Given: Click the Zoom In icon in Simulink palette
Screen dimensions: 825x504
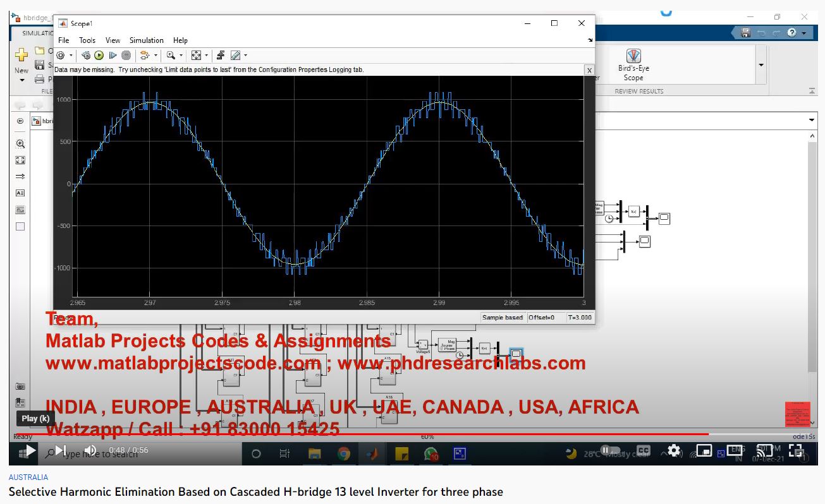Looking at the screenshot, I should tap(20, 144).
